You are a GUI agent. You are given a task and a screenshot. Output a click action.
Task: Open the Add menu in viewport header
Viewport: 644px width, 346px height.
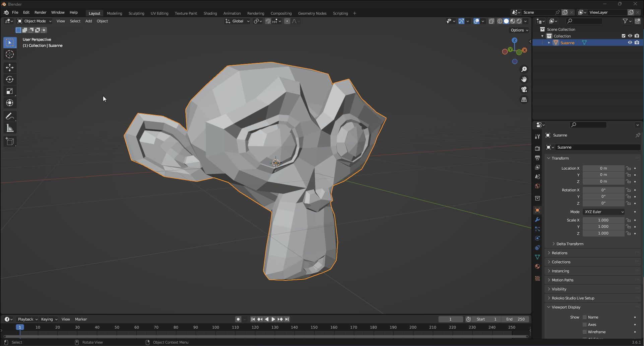coord(88,21)
